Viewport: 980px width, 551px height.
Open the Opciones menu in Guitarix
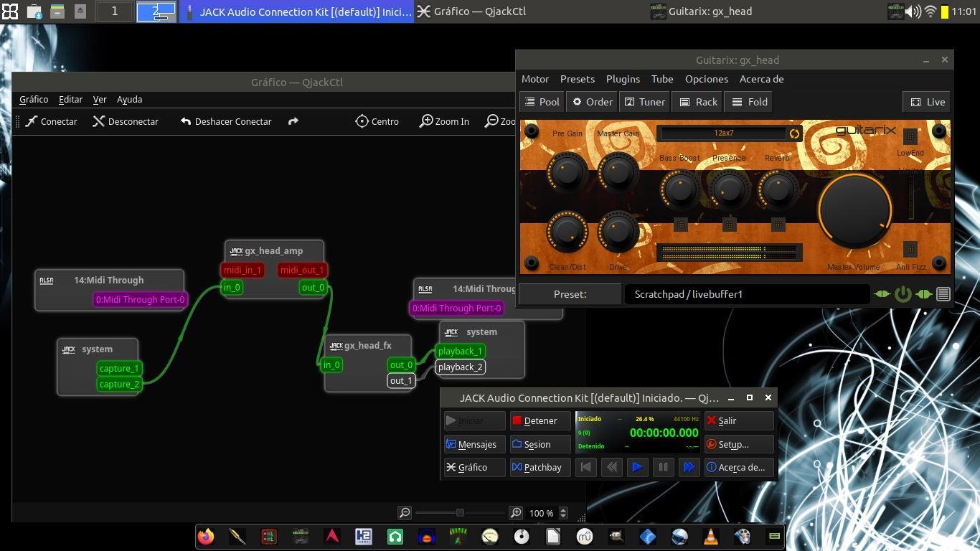point(707,79)
